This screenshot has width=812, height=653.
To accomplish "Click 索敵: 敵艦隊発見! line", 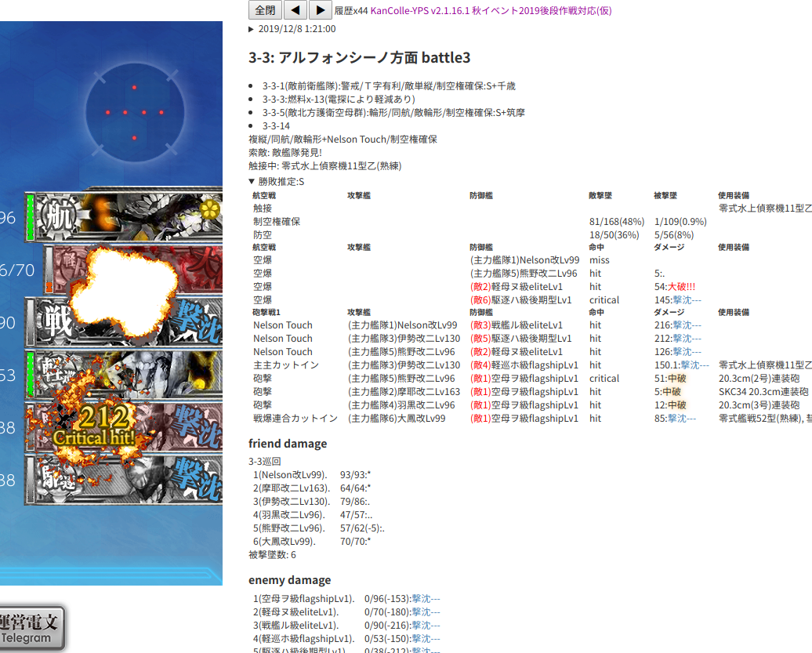I will tap(285, 152).
